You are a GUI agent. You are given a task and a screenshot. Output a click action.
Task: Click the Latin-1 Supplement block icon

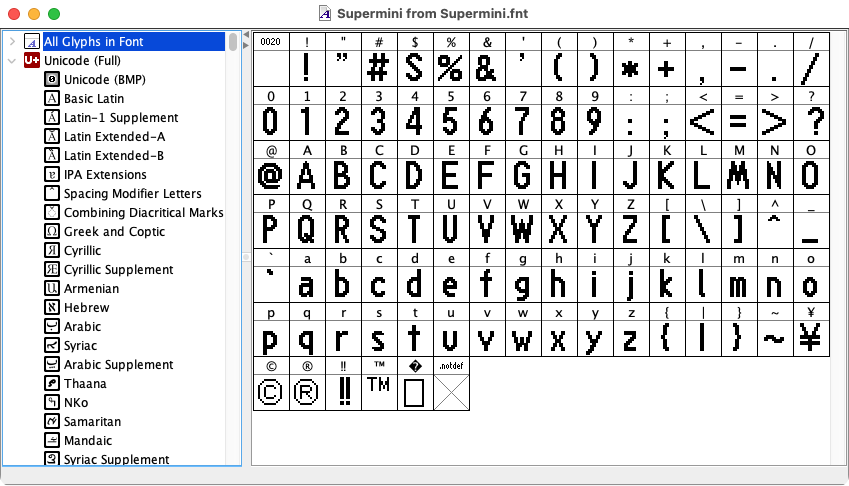[52, 117]
